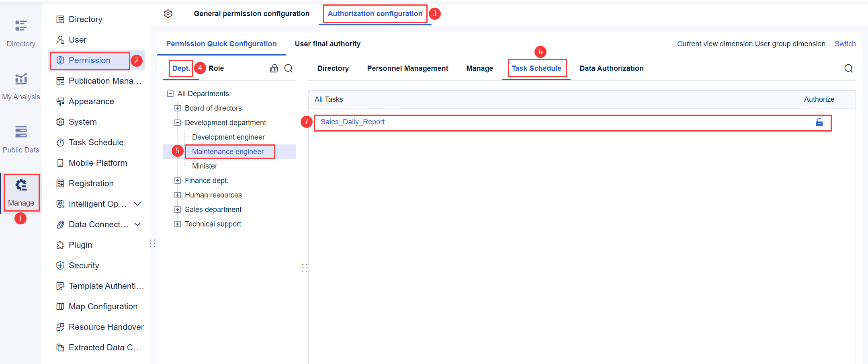The height and width of the screenshot is (364, 868).
Task: Open Manage from the left sidebar
Action: 21,193
